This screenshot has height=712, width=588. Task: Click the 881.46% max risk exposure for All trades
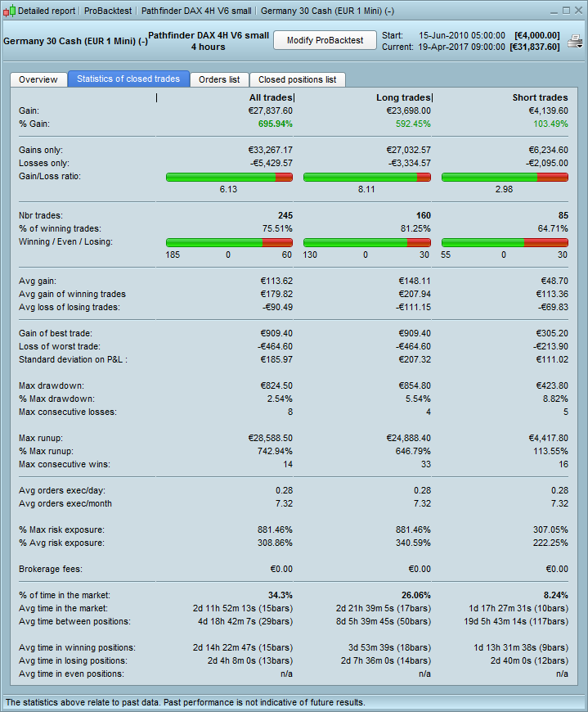[x=275, y=530]
